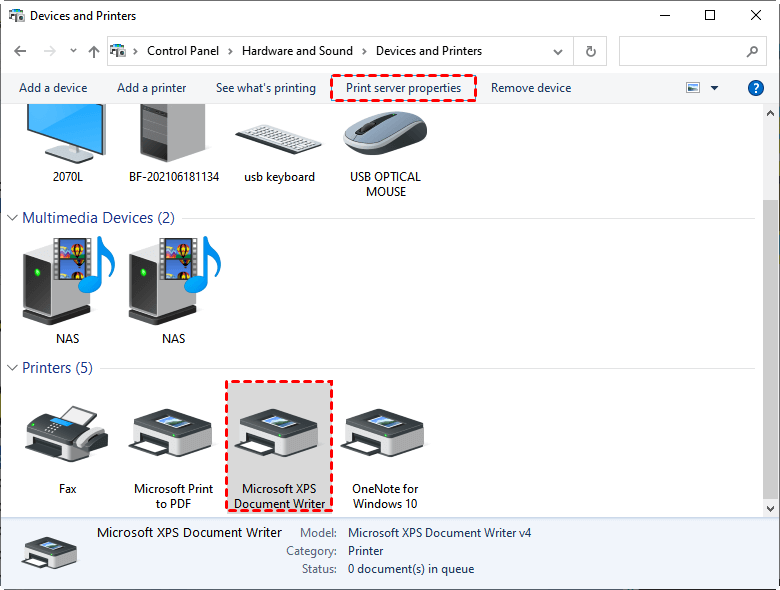
Task: Select the usb keyboard device icon
Action: coord(279,139)
